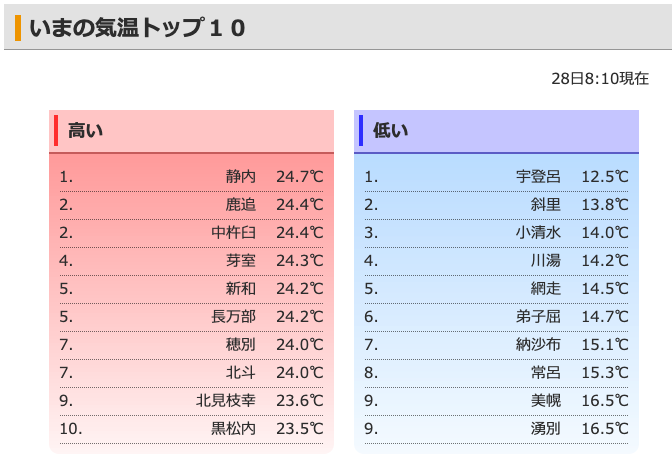Click the 北見枝幸 23.6℃ row
Screen dimensions: 672x462
point(191,401)
